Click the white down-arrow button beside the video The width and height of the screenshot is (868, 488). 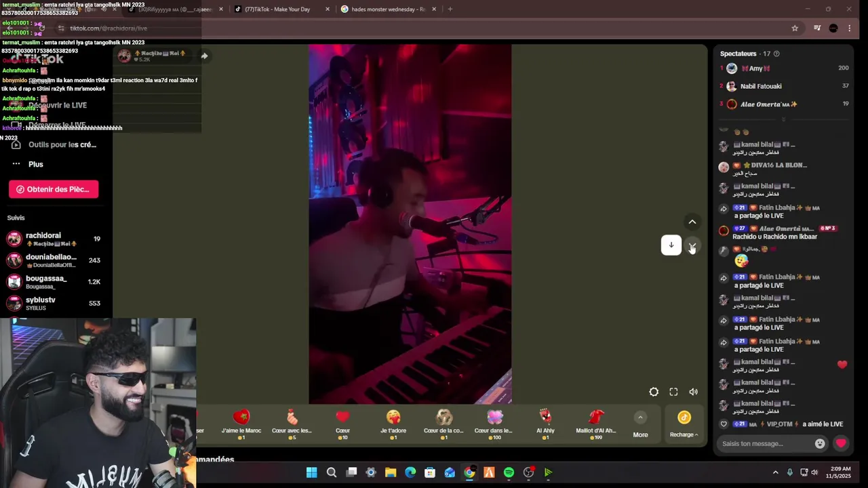671,245
